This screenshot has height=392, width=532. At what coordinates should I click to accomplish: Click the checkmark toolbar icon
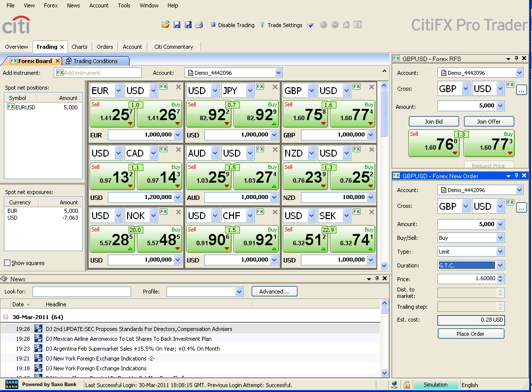click(311, 25)
